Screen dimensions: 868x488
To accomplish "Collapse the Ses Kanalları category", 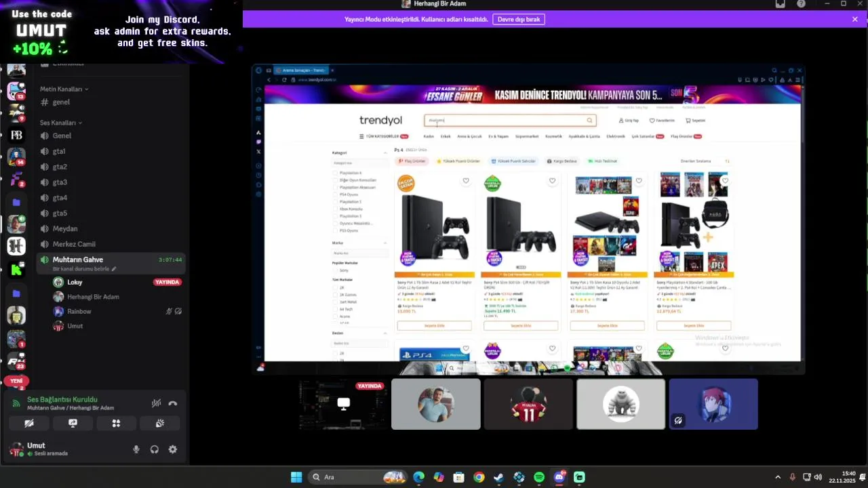I will pos(61,123).
